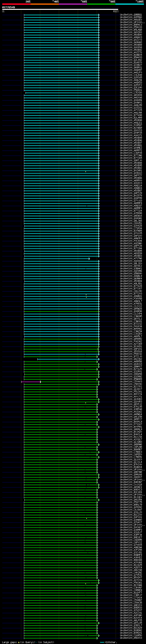Click the UniRef100_Q9TLU5 label
Image resolution: width=146 pixels, height=644 pixels.
[131, 623]
